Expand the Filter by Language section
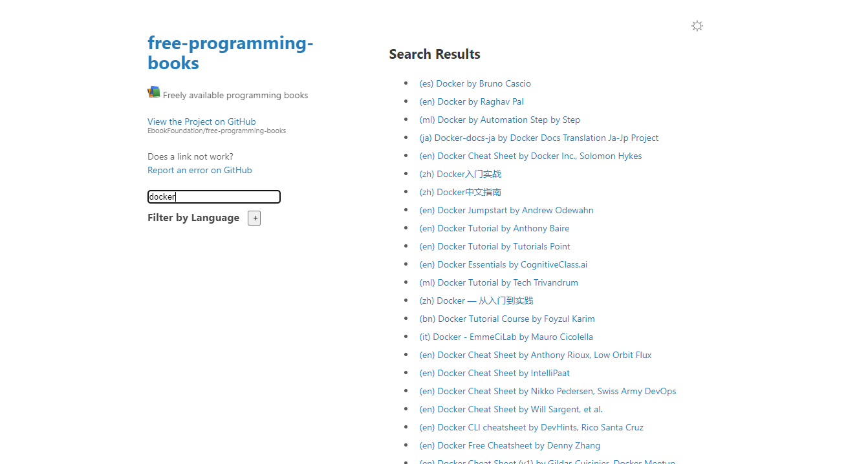Viewport: 868px width, 464px height. click(254, 218)
